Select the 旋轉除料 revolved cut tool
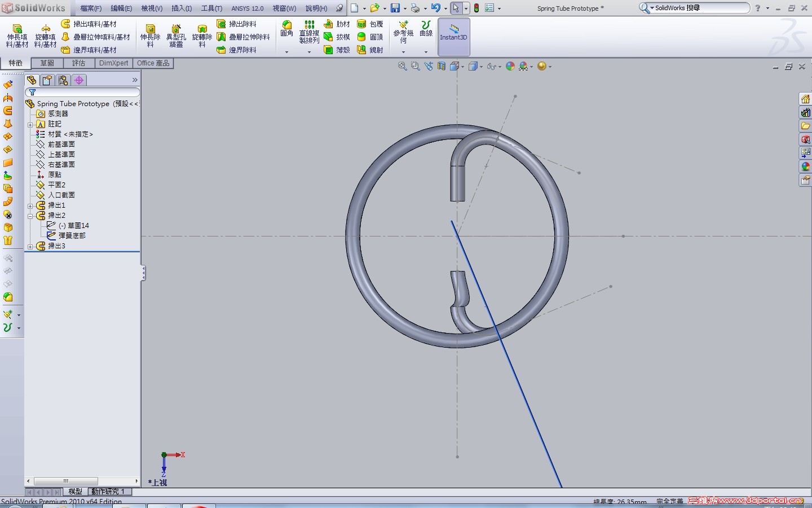This screenshot has height=508, width=812. coord(202,36)
